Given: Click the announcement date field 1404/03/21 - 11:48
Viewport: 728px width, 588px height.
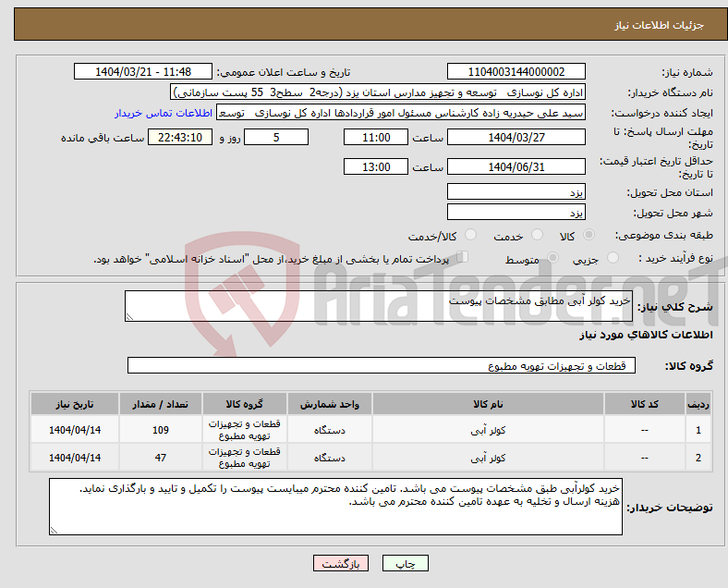Looking at the screenshot, I should tap(143, 71).
